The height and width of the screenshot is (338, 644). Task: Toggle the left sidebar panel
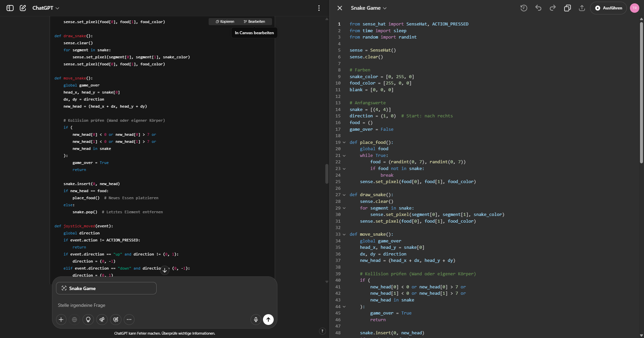point(10,8)
